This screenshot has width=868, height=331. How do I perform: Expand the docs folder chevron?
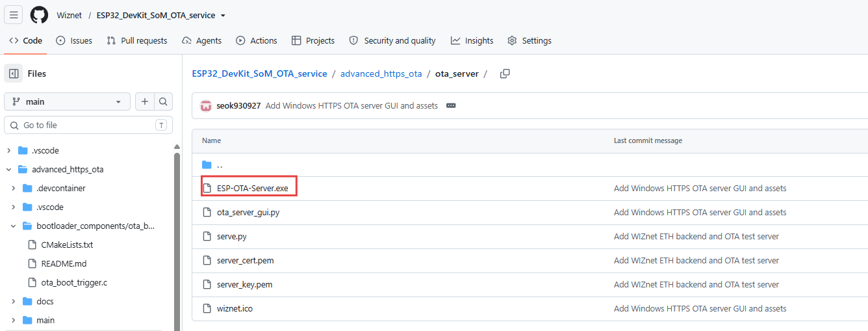coord(14,301)
